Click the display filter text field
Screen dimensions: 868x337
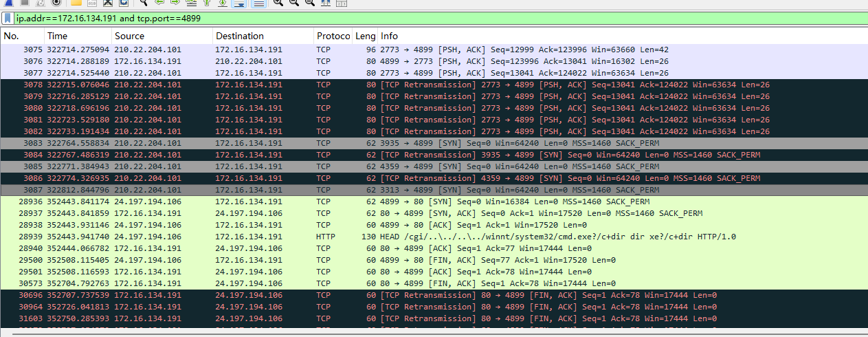click(x=440, y=18)
